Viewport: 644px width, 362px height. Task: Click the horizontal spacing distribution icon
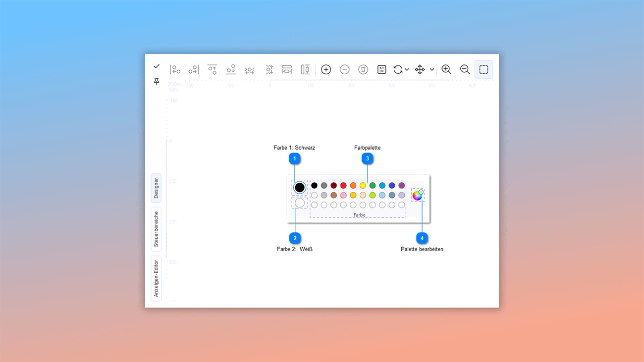coord(250,69)
